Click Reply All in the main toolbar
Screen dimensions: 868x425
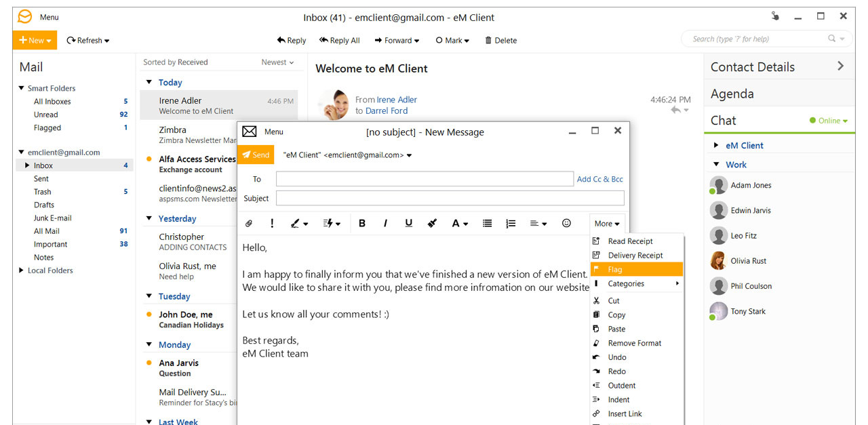340,41
